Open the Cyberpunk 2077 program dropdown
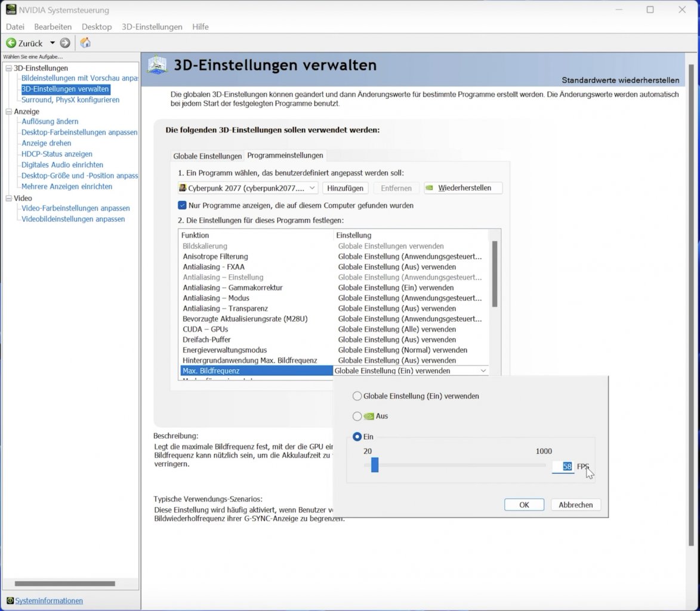This screenshot has height=611, width=700. click(x=248, y=188)
